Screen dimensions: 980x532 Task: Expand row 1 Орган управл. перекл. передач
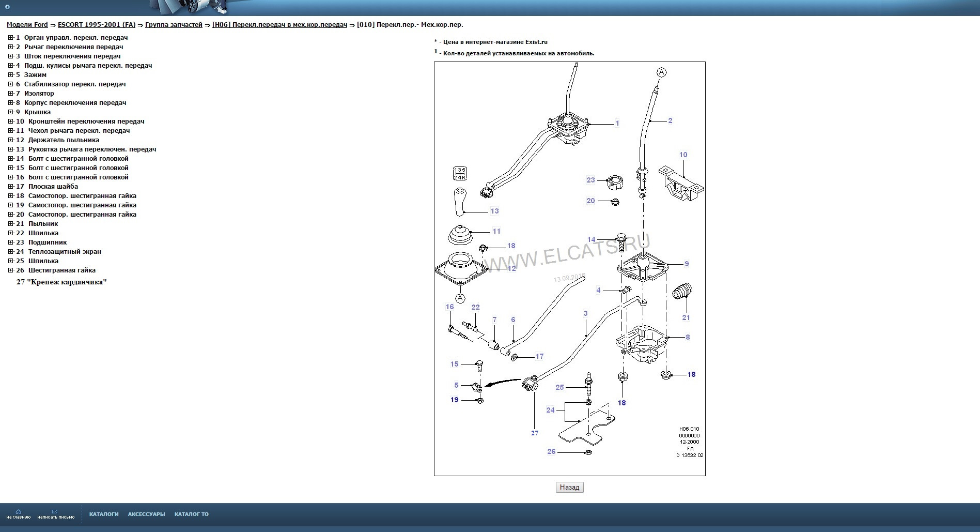coord(10,38)
